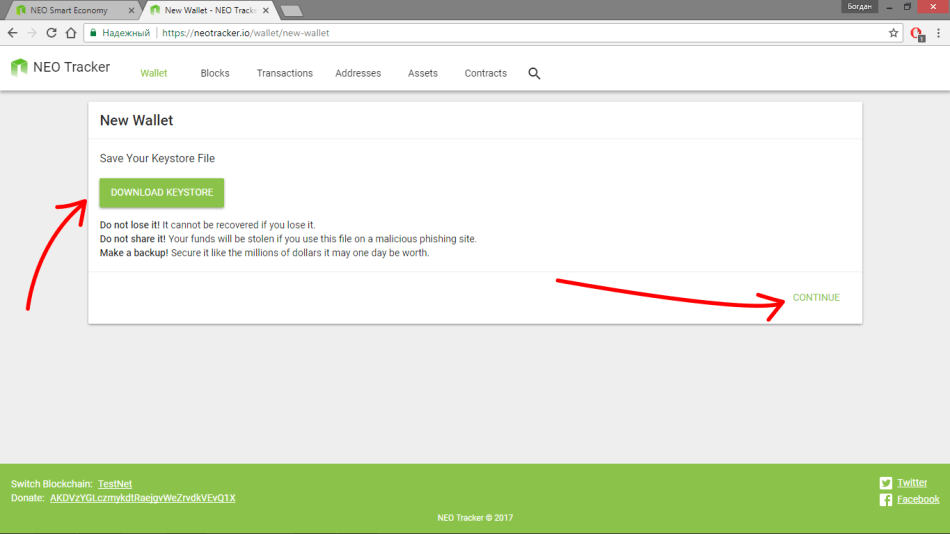Close the NEO Smart Economy tab
The width and height of the screenshot is (950, 534).
click(x=131, y=10)
